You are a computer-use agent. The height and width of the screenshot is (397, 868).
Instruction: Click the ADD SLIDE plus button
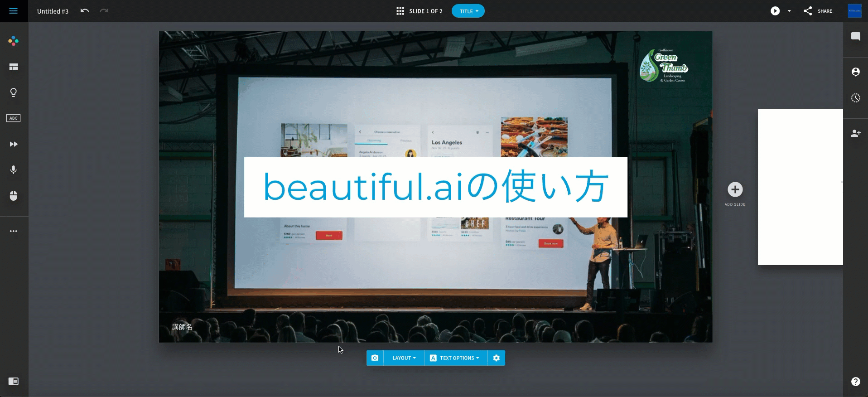pos(735,189)
